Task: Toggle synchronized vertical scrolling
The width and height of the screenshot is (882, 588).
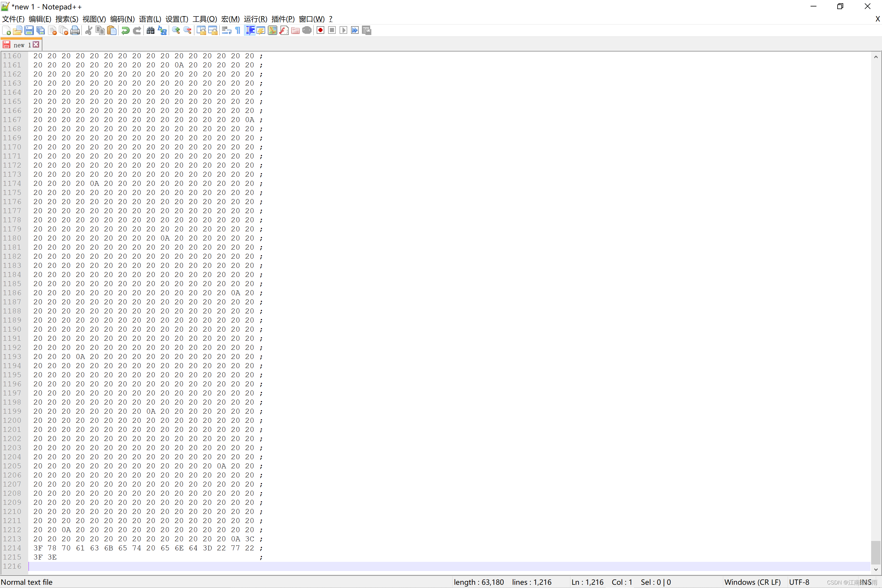Action: click(x=201, y=30)
